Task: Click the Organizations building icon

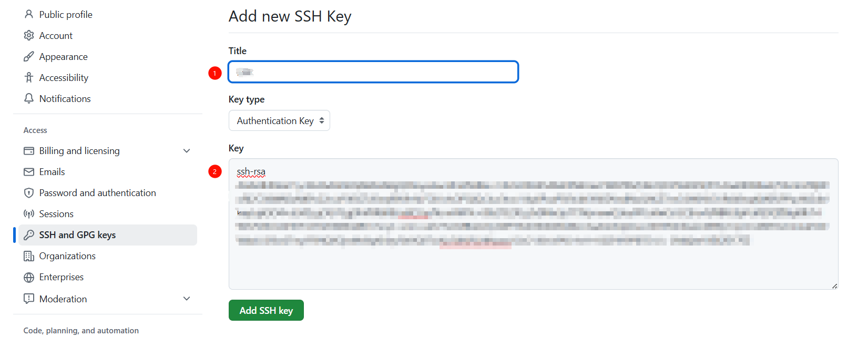Action: tap(29, 256)
